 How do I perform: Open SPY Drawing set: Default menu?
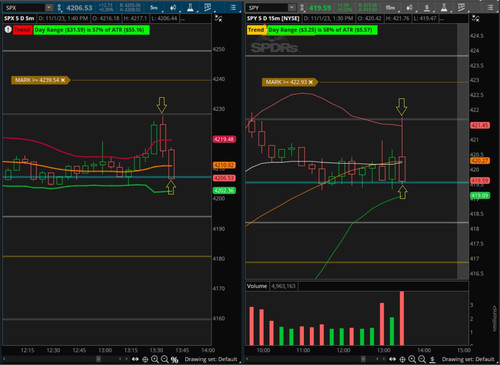[468, 359]
